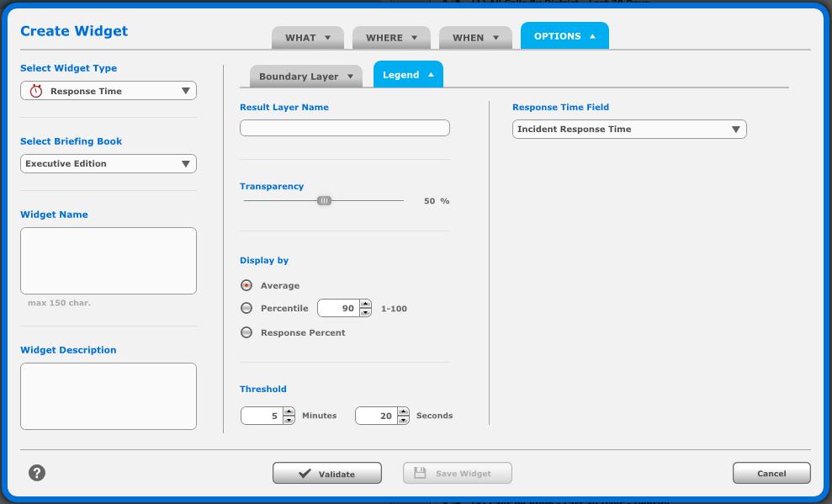Switch to the WHAT tab
Screen dimensions: 832x504
(x=307, y=37)
